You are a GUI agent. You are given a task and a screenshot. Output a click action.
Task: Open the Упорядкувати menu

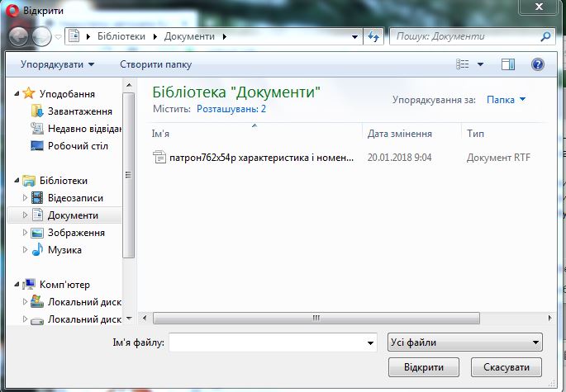pyautogui.click(x=57, y=64)
